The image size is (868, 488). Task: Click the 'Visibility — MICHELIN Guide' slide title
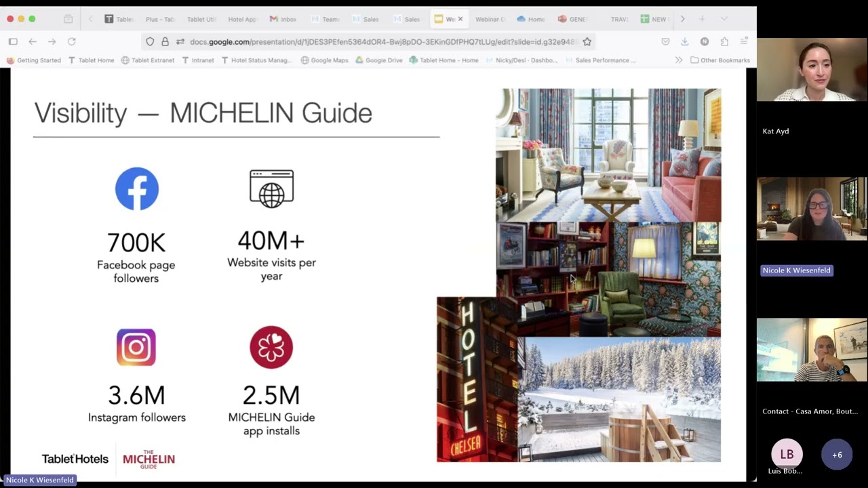[x=203, y=113]
